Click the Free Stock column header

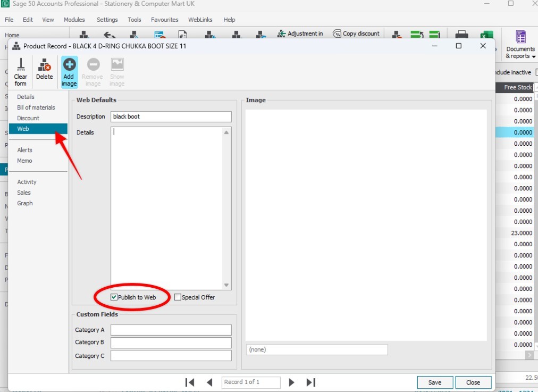click(x=515, y=87)
